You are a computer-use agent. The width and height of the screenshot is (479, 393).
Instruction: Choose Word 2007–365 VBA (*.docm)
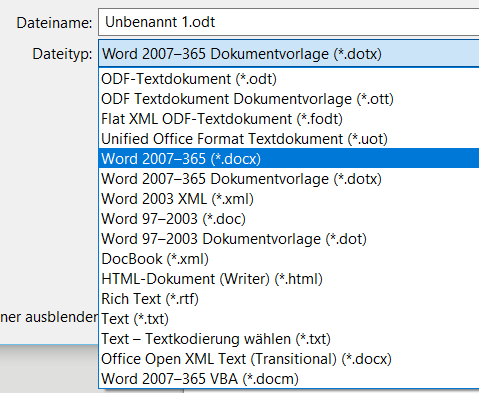289,379
